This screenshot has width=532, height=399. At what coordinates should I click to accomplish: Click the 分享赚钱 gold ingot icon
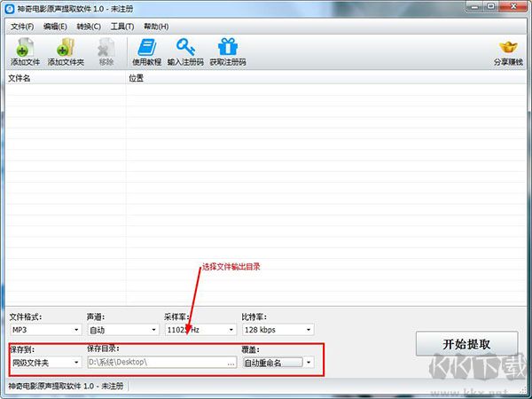[x=508, y=52]
